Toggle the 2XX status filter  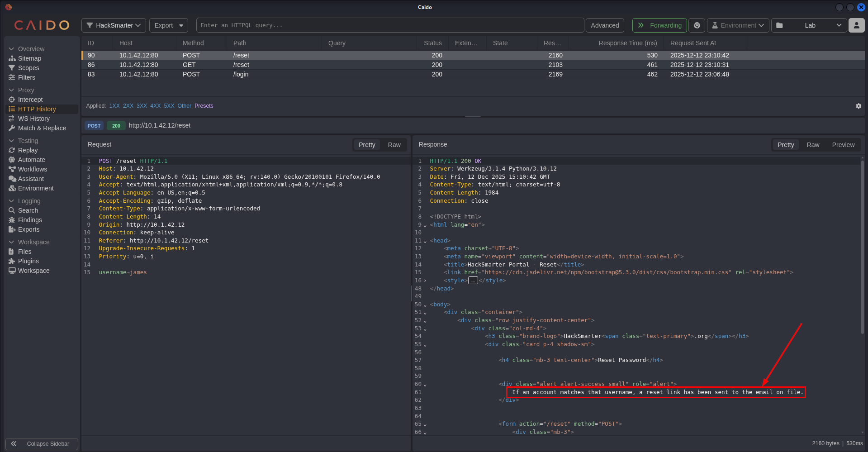[128, 106]
